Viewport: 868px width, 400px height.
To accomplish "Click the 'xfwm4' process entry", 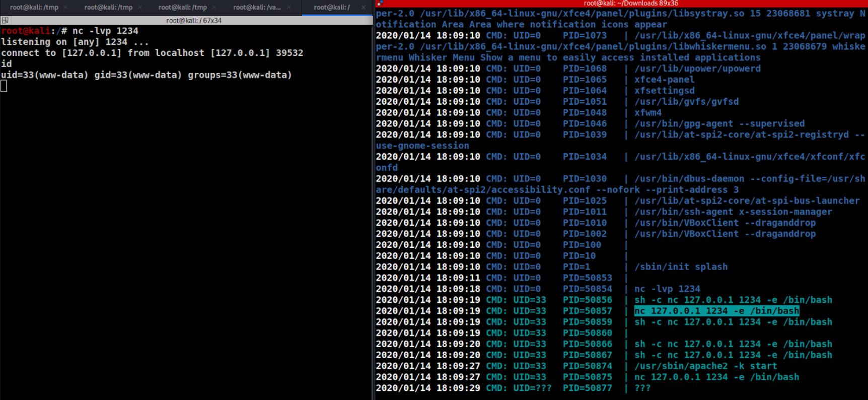I will pyautogui.click(x=648, y=113).
